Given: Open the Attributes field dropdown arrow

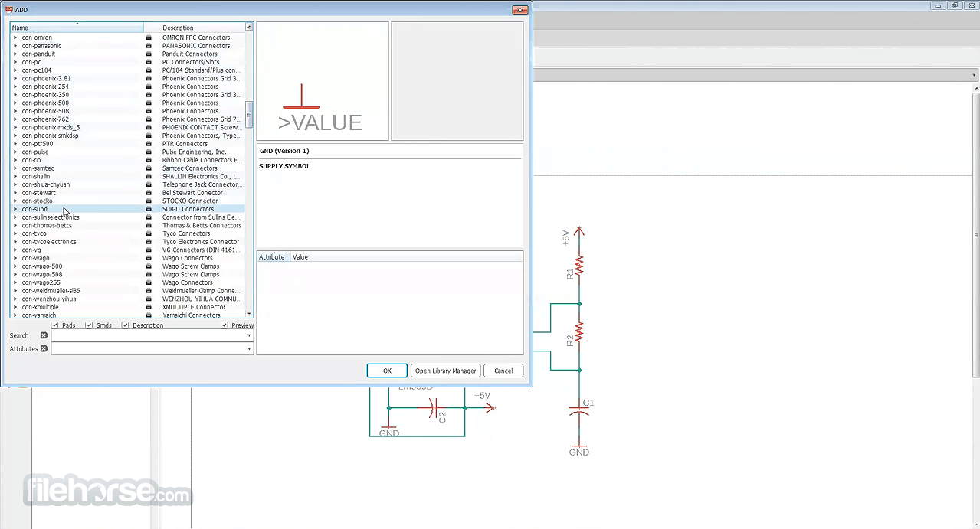Looking at the screenshot, I should [249, 348].
